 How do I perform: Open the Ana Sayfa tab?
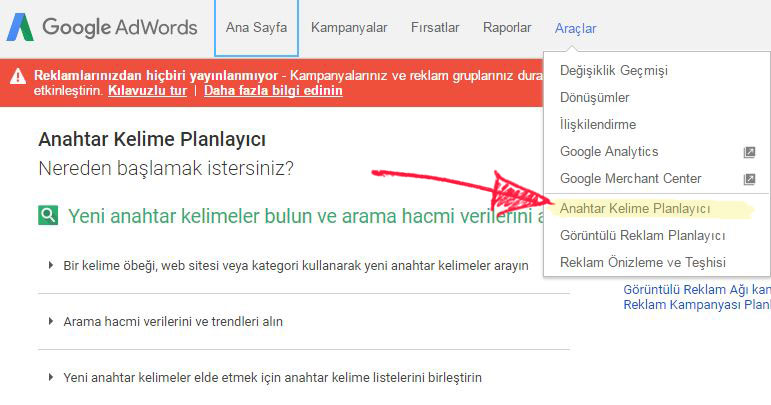click(x=256, y=28)
